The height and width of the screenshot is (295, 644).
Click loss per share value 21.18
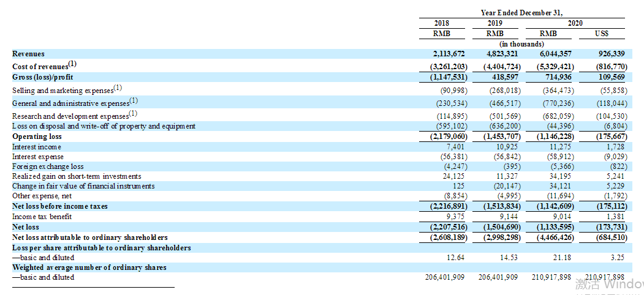pyautogui.click(x=563, y=258)
